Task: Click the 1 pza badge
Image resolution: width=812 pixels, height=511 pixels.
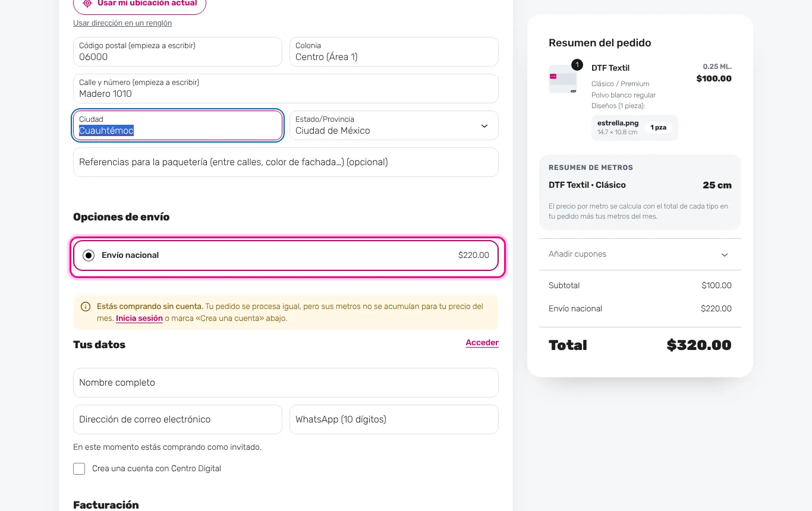Action: (658, 128)
